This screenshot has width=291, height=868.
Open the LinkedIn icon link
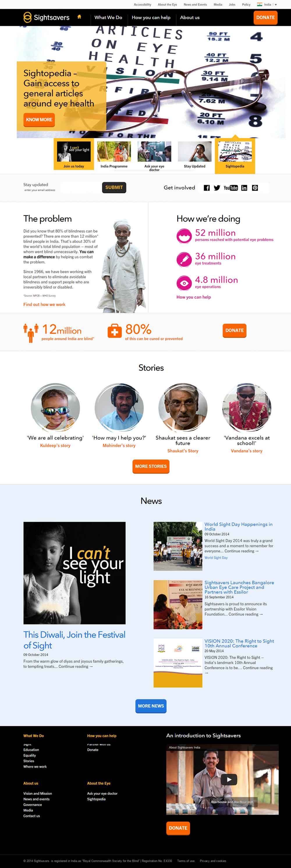(x=244, y=188)
